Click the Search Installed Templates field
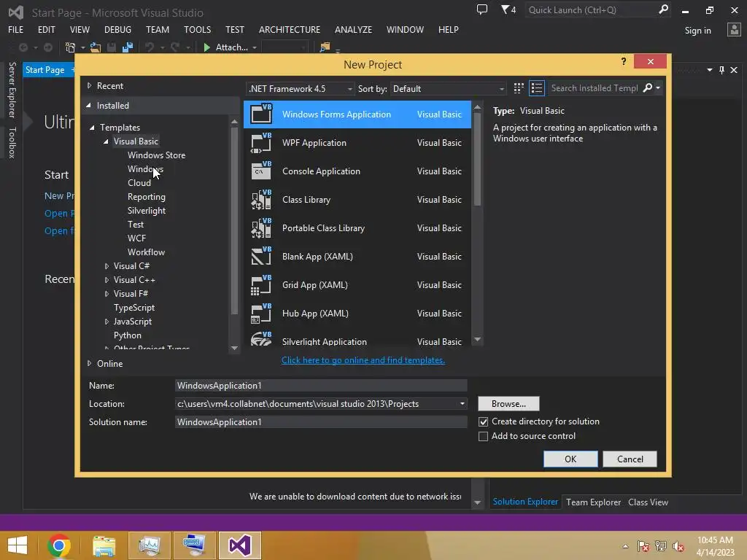 click(x=594, y=88)
